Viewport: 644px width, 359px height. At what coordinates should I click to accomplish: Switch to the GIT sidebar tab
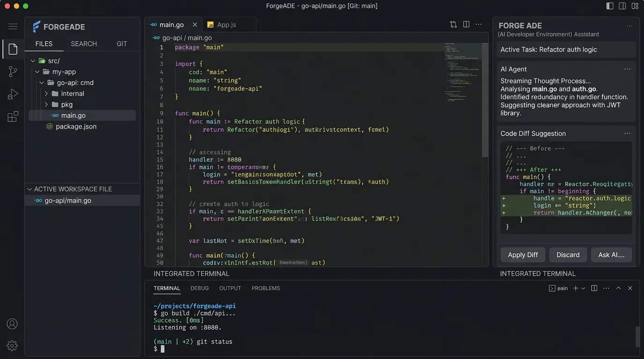(122, 43)
